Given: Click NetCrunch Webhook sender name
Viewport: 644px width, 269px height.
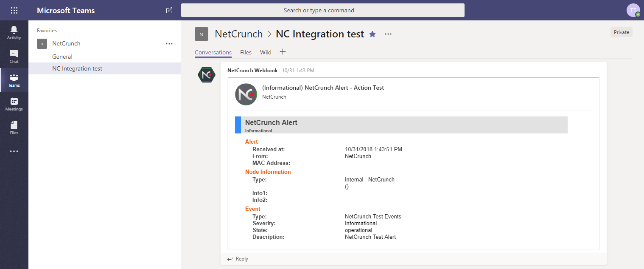Looking at the screenshot, I should pyautogui.click(x=252, y=71).
